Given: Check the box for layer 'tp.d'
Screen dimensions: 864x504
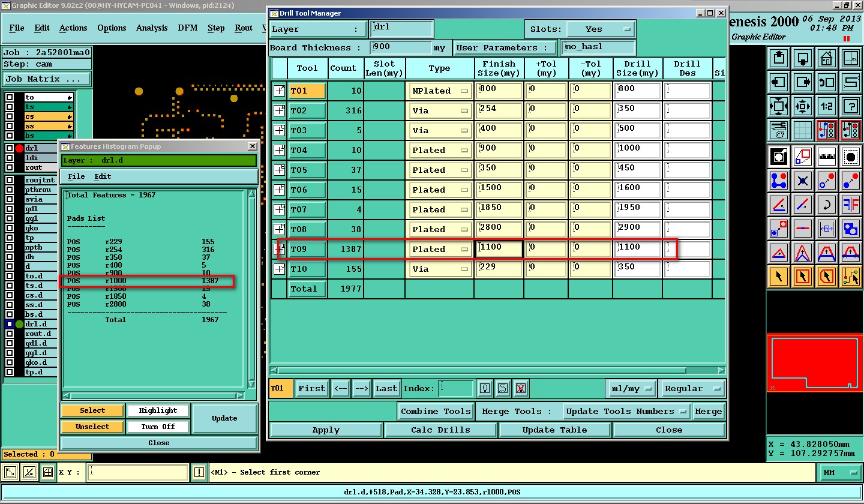Looking at the screenshot, I should tap(9, 372).
